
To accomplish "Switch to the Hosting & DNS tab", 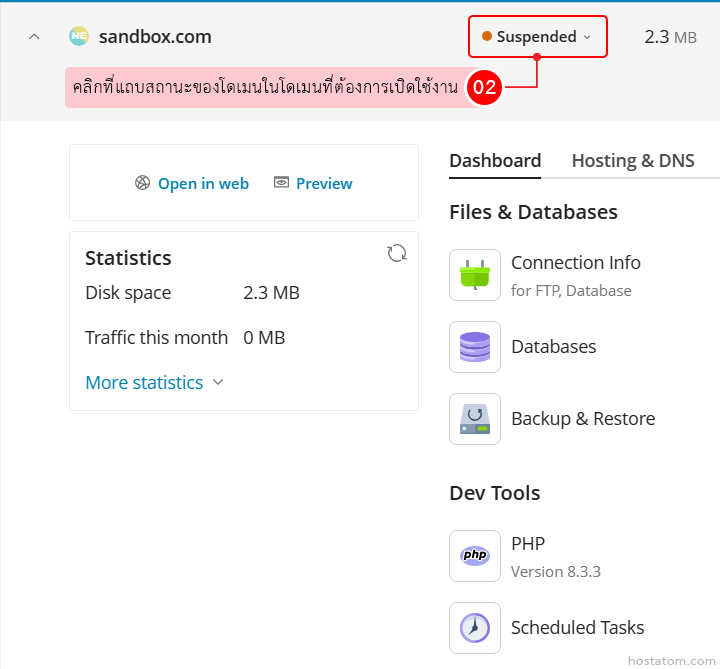I will click(633, 161).
